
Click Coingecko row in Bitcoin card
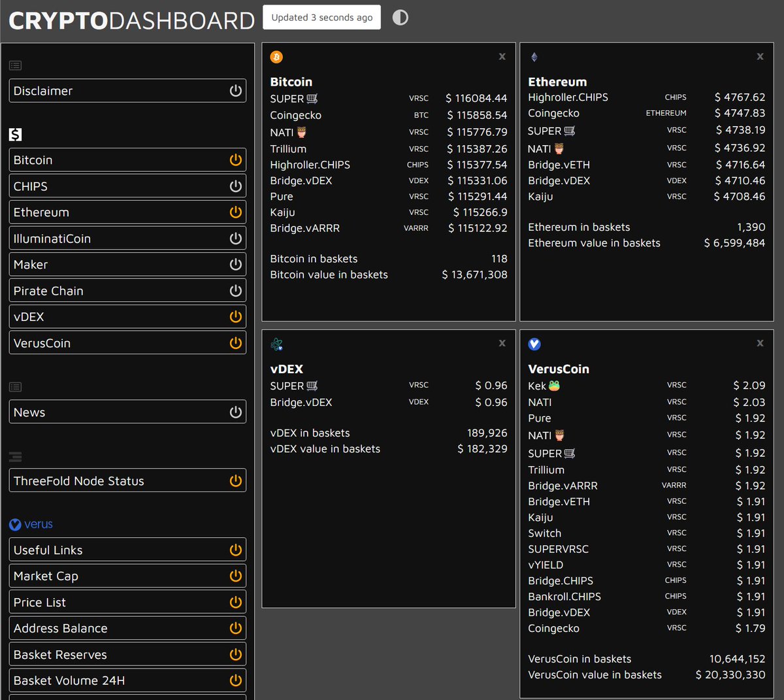click(389, 115)
